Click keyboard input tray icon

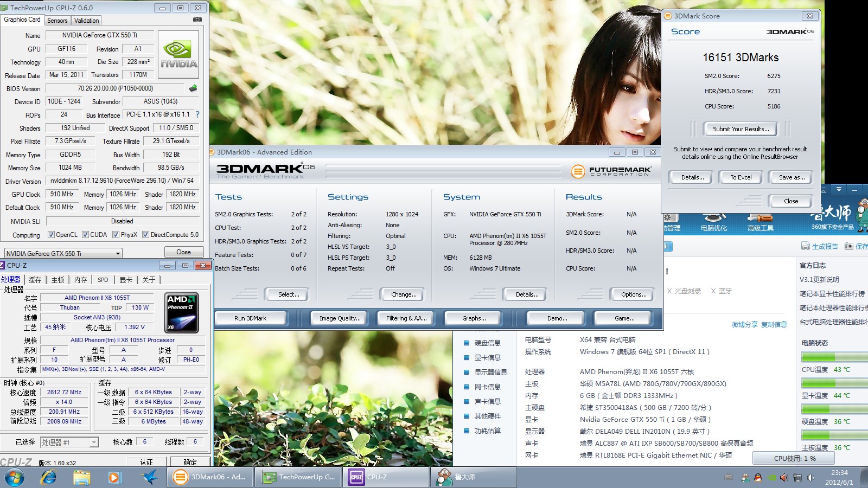pos(729,478)
